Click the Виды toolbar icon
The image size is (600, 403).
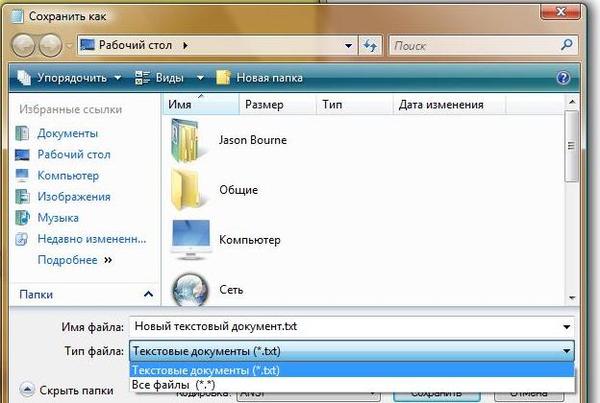coord(142,78)
